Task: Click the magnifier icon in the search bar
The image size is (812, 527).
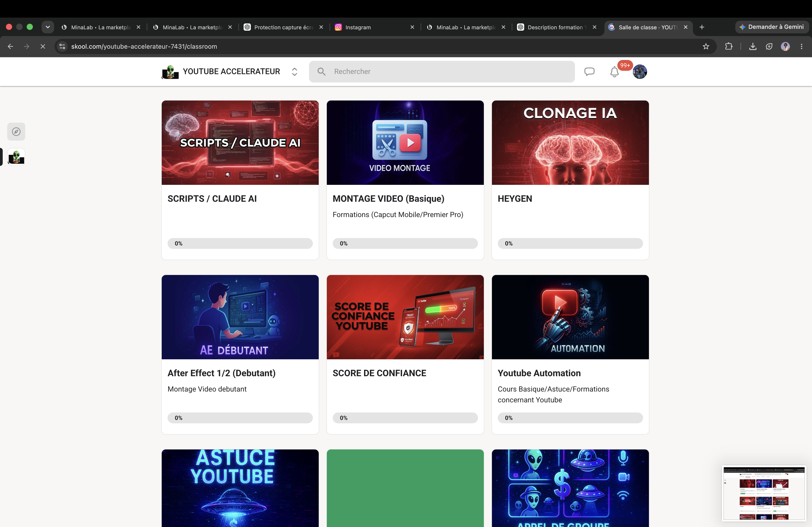Action: tap(321, 72)
